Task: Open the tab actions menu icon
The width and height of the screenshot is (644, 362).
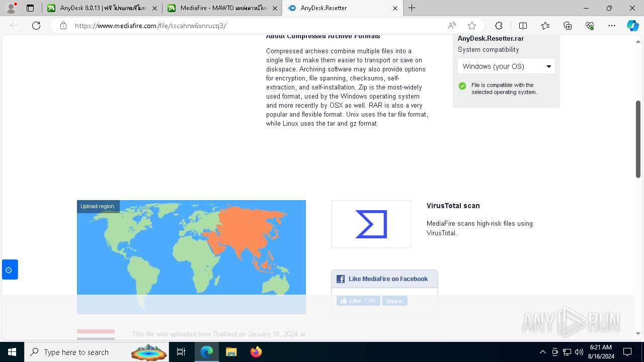Action: click(x=30, y=8)
